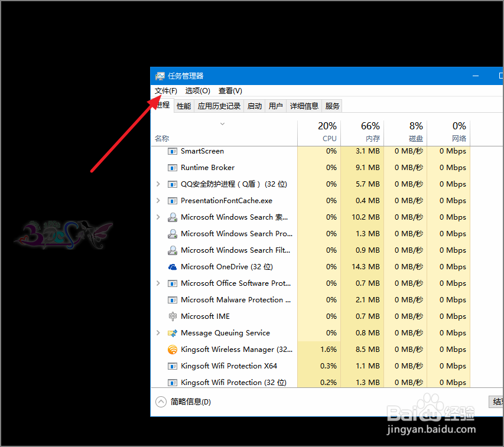Expand the QQ安全防护进程 process group
Viewport: 504px width, 447px height.
pyautogui.click(x=158, y=184)
